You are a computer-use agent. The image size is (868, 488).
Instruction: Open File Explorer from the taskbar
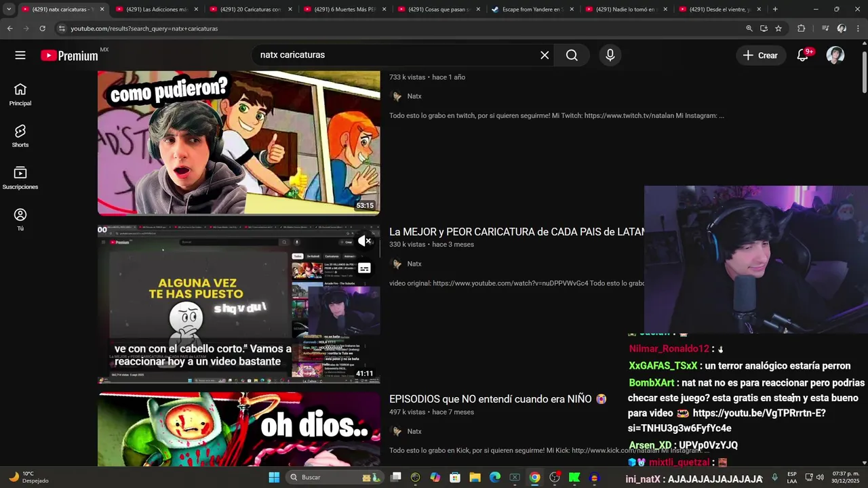pos(475,477)
